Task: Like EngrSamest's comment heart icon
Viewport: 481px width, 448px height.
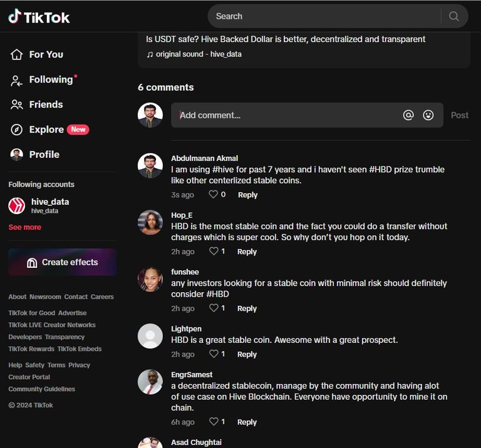Action: tap(214, 421)
